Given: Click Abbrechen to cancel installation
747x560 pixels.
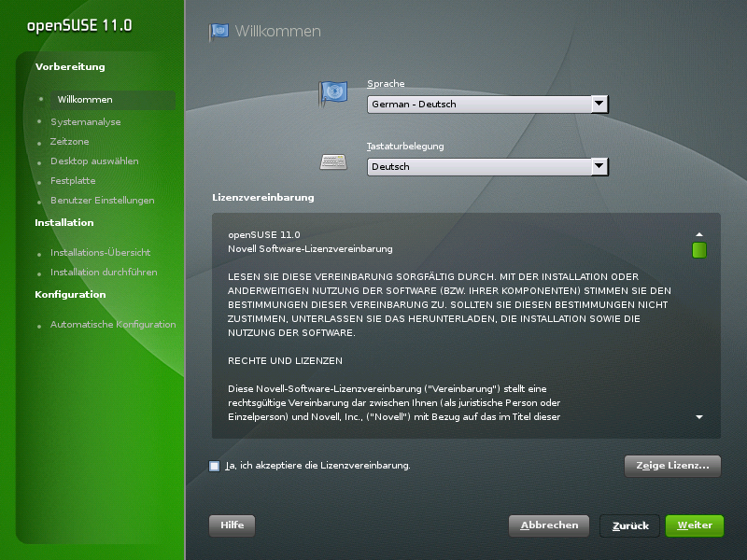Looking at the screenshot, I should tap(549, 525).
